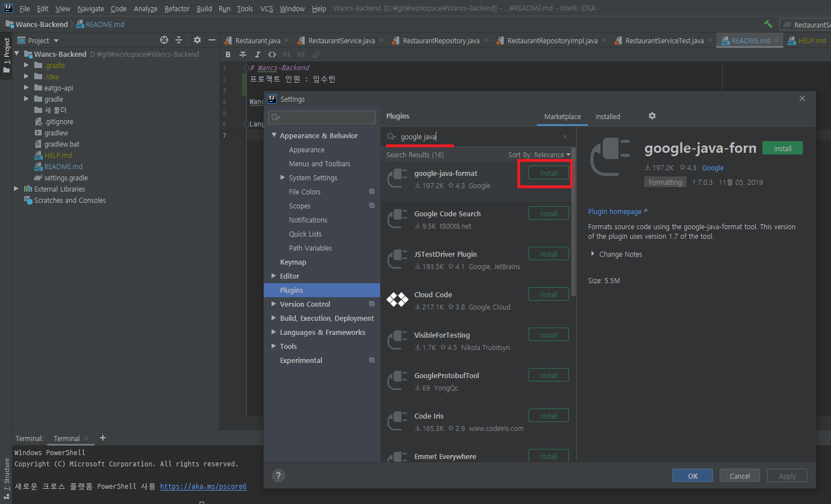831x504 pixels.
Task: Clear plugin search text with x icon
Action: (565, 137)
